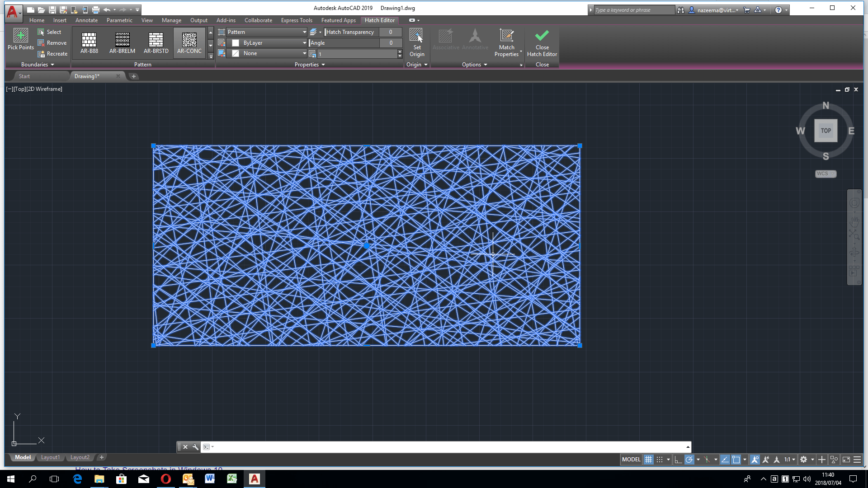Viewport: 868px width, 488px height.
Task: Click Recreate boundary icon
Action: pos(41,54)
